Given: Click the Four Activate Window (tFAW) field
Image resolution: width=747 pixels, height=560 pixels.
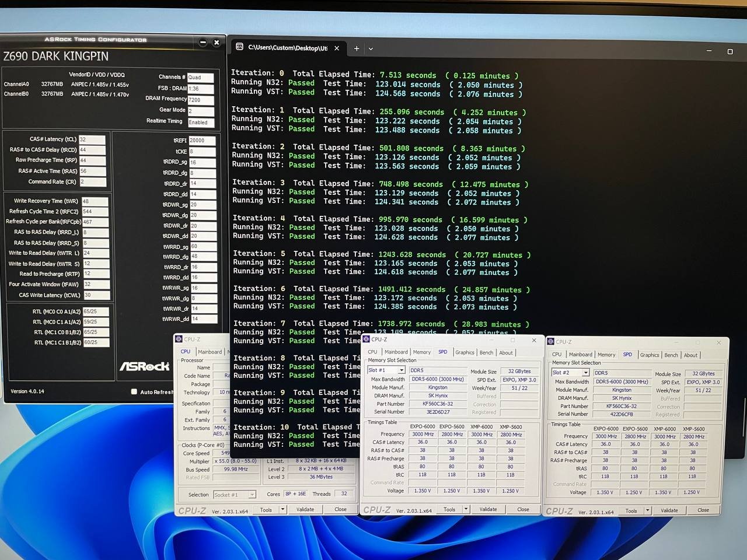Looking at the screenshot, I should [x=96, y=285].
